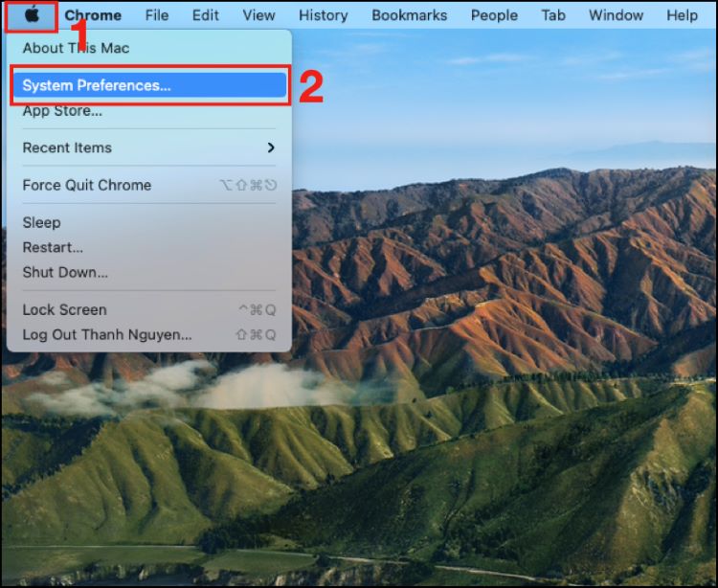Screen dimensions: 718x588
Task: Select Shut Down option
Action: coord(65,272)
